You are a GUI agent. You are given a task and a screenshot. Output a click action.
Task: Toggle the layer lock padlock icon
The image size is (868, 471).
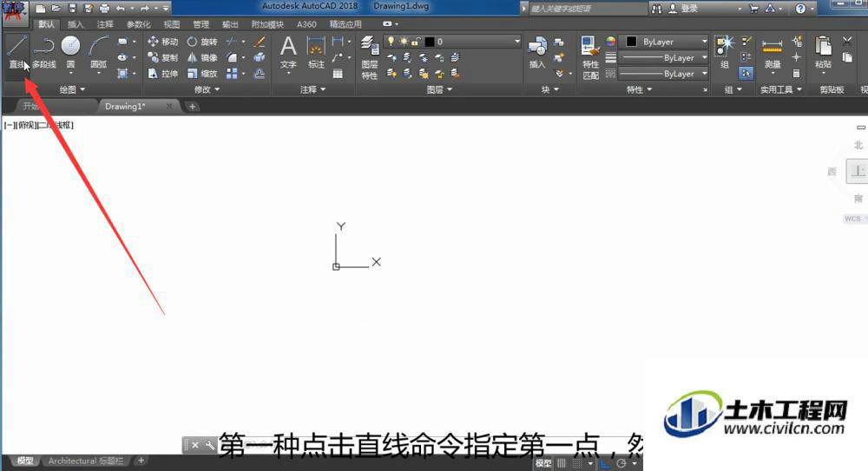click(415, 42)
